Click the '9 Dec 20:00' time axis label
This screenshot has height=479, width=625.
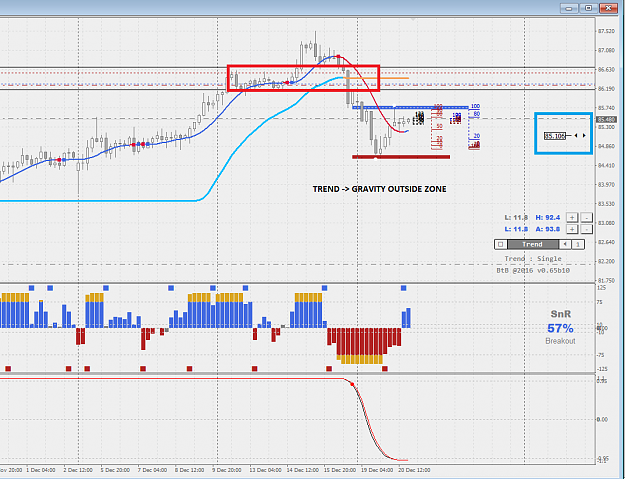point(226,470)
